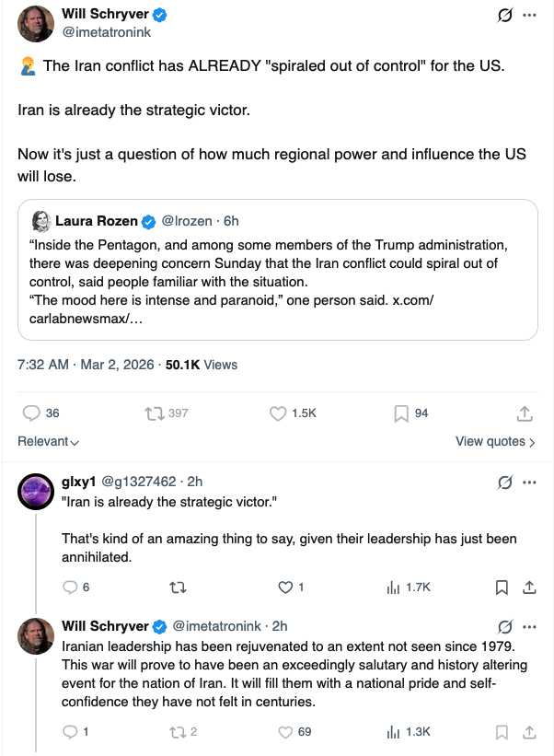554x756 pixels.
Task: Open View quotes link
Action: tap(495, 441)
